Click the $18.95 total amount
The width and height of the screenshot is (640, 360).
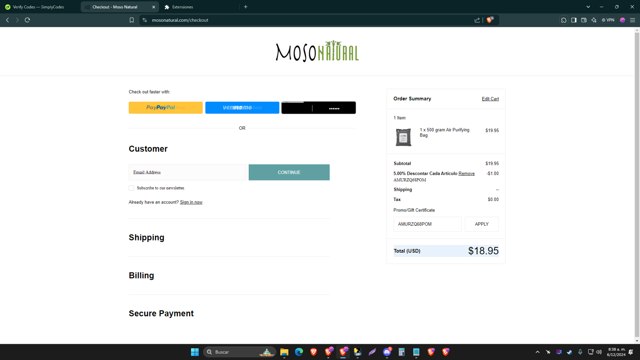tap(483, 251)
